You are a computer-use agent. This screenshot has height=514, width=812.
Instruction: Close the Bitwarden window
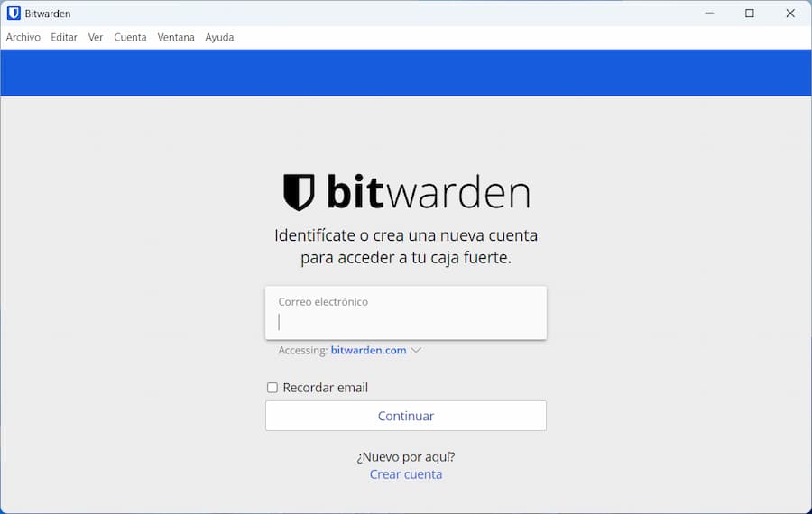(790, 14)
